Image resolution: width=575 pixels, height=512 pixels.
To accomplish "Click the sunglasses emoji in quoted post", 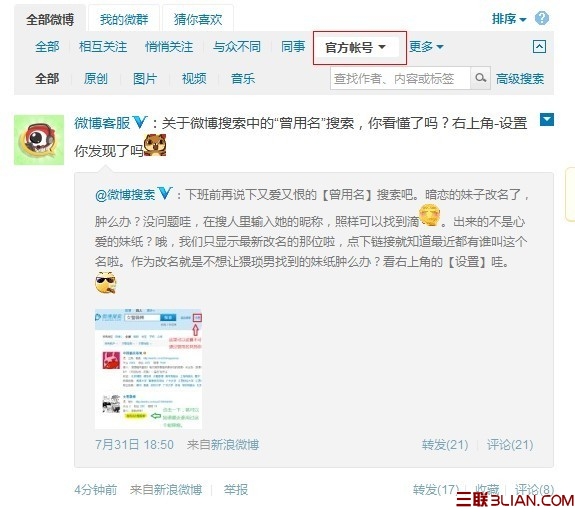I will click(x=106, y=283).
